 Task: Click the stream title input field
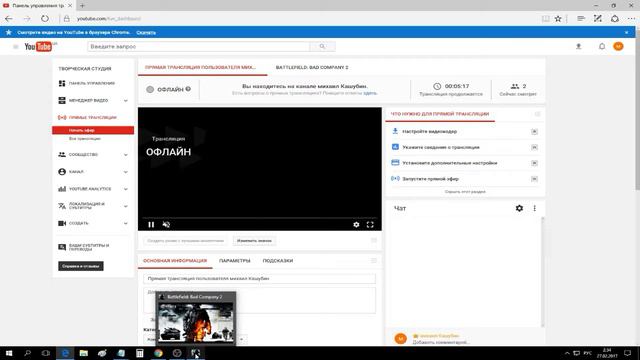click(260, 278)
